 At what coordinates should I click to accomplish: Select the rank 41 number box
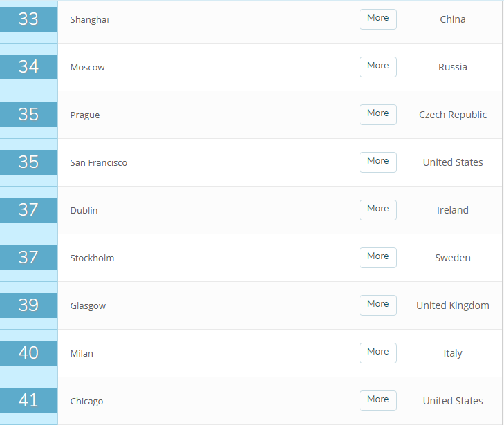pyautogui.click(x=28, y=400)
